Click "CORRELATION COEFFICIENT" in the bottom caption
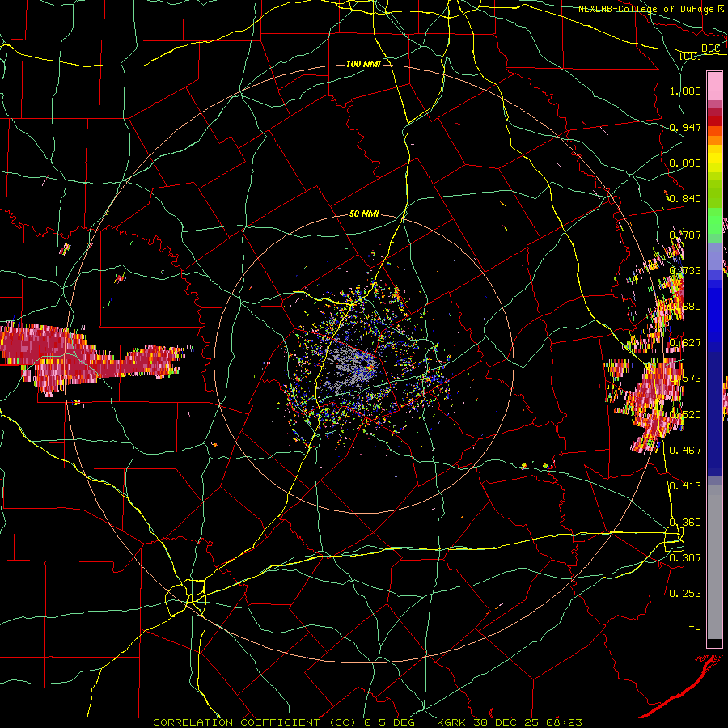Image resolution: width=728 pixels, height=728 pixels. pos(236,722)
